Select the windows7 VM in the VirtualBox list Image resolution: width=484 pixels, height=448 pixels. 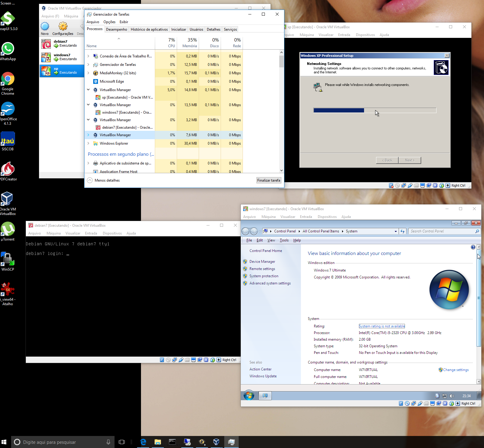[x=62, y=57]
